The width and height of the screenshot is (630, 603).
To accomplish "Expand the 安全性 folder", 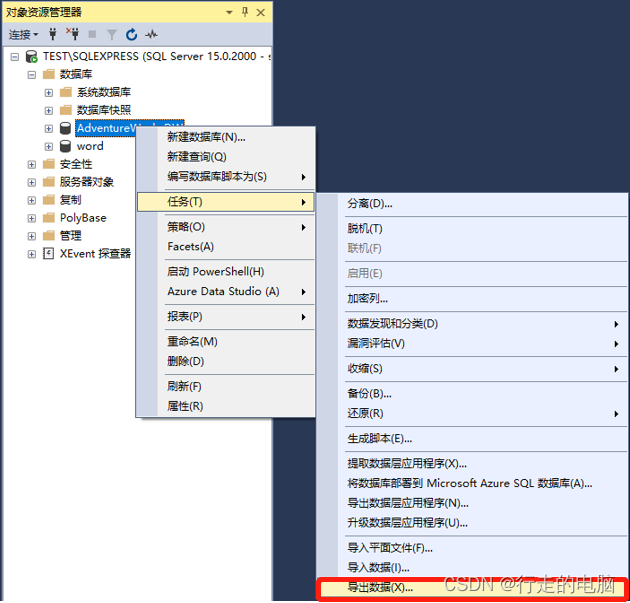I will pyautogui.click(x=32, y=164).
